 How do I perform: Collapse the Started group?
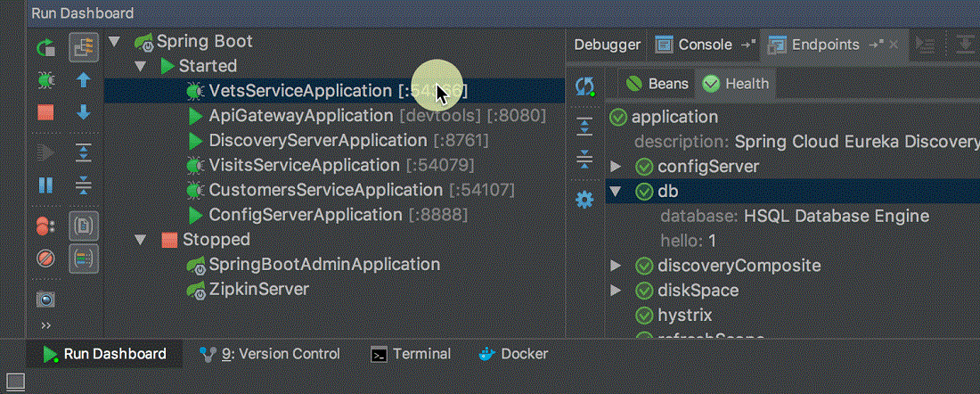click(x=140, y=66)
